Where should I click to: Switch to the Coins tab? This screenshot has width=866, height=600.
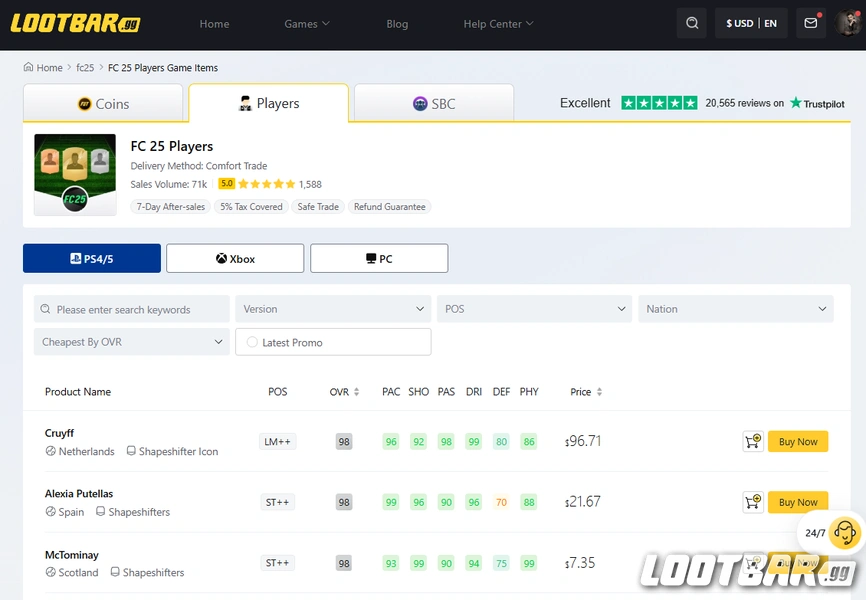(103, 103)
